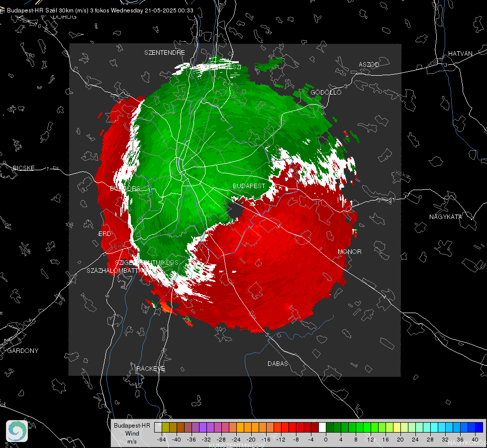Click the 'm/s' unit label in legend
This screenshot has width=487, height=448.
(x=132, y=441)
